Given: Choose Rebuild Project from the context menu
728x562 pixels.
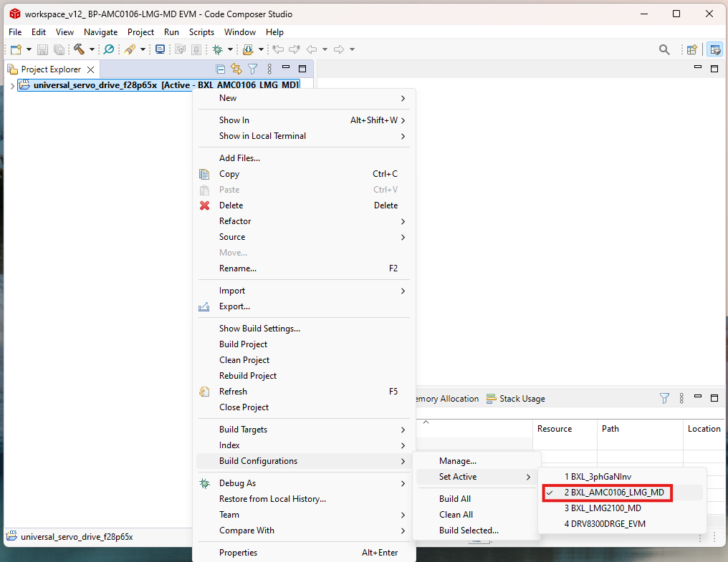Looking at the screenshot, I should (x=247, y=376).
